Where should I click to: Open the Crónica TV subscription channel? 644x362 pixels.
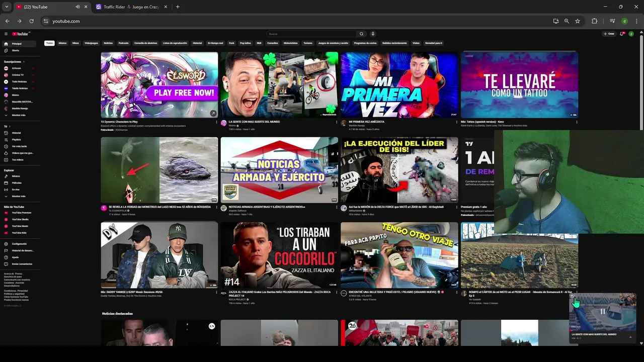pyautogui.click(x=19, y=75)
